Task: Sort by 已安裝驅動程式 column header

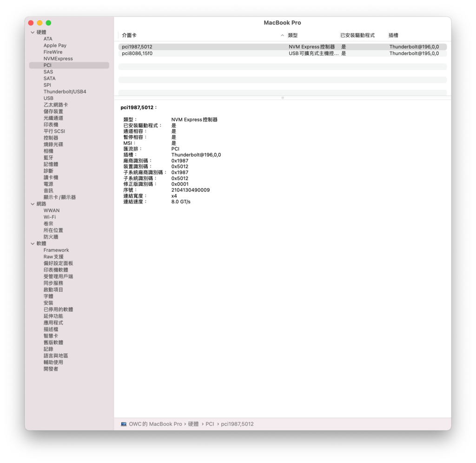Action: [x=357, y=35]
